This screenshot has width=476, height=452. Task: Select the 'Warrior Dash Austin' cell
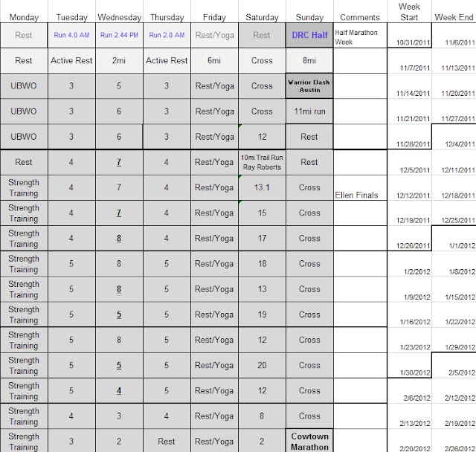point(309,85)
